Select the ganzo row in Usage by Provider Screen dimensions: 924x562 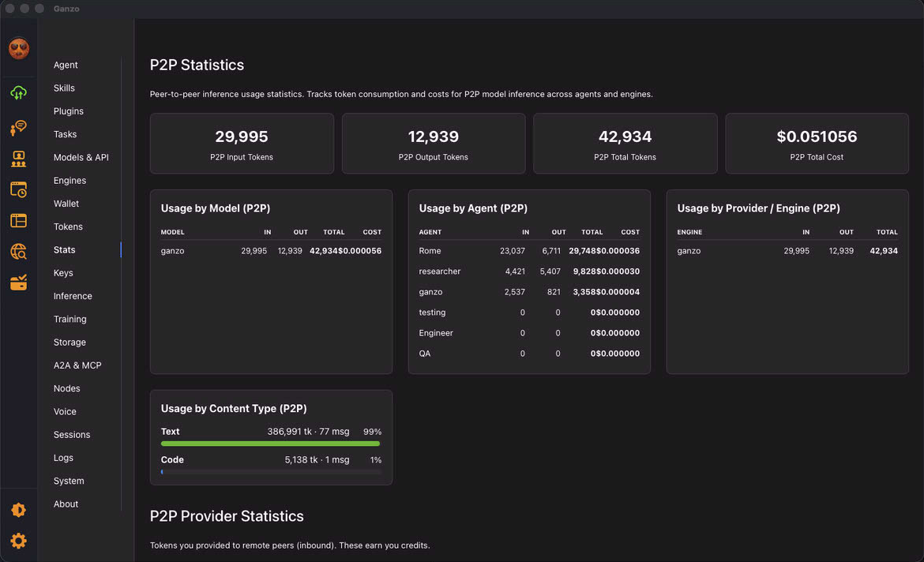point(787,251)
